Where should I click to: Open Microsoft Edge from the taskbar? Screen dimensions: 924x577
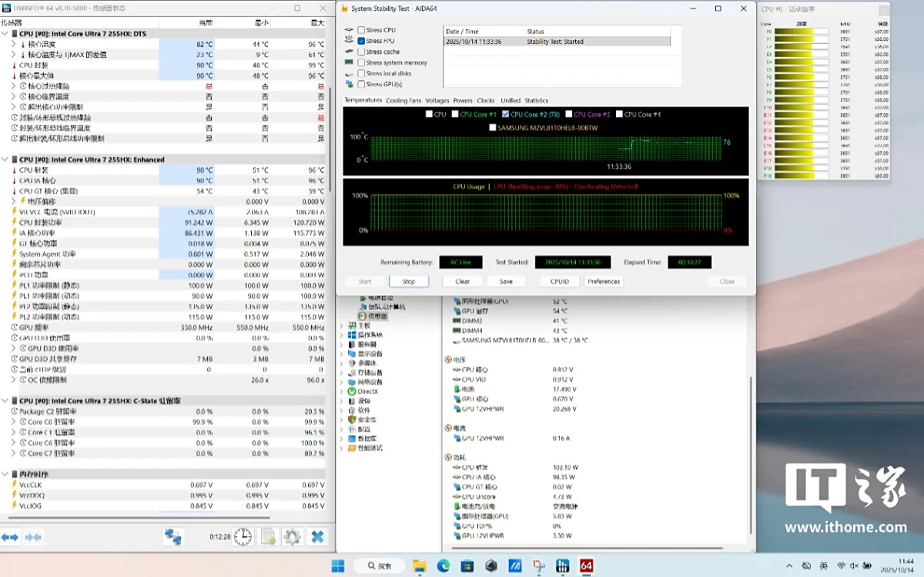coord(444,565)
